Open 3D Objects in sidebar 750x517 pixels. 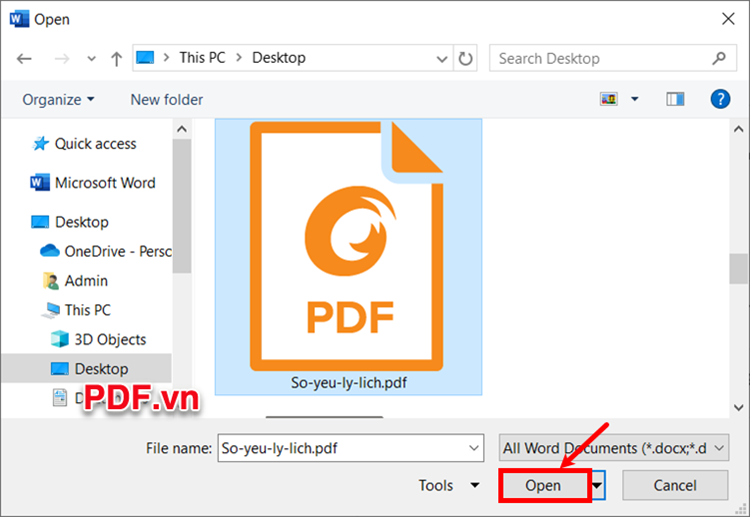click(x=98, y=339)
